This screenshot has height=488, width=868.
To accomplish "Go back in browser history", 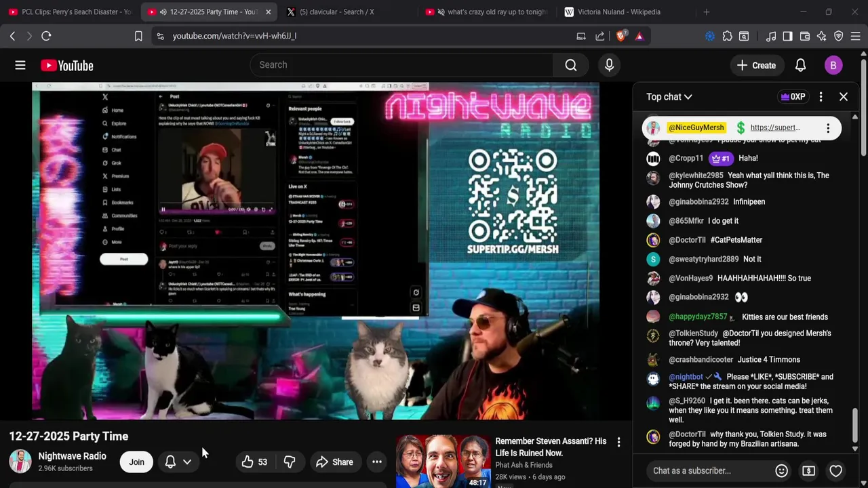I will pyautogui.click(x=12, y=36).
